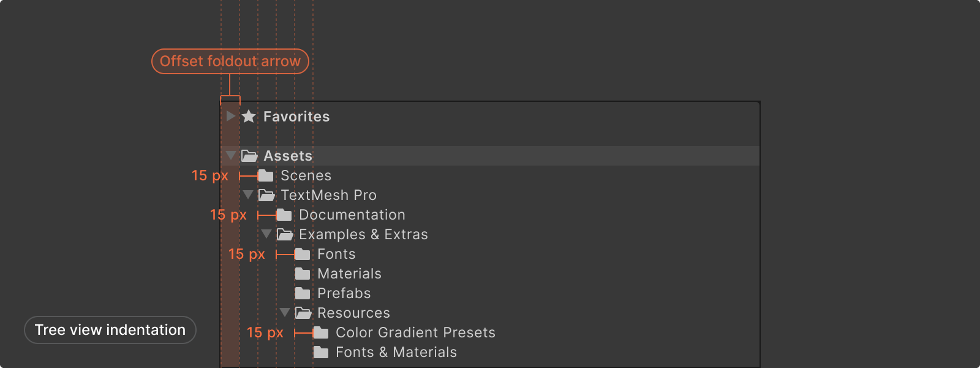The width and height of the screenshot is (980, 368).
Task: Expand the Favorites foldout arrow
Action: pyautogui.click(x=230, y=116)
